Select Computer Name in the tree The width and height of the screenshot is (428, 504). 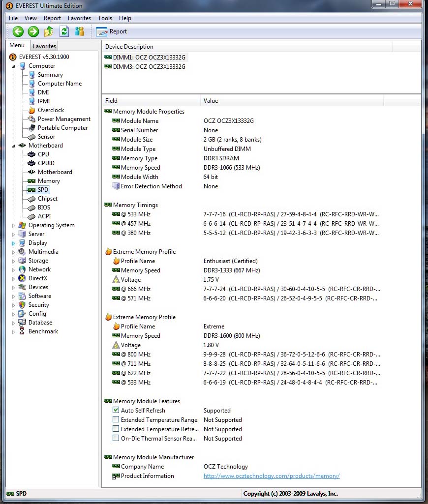[x=60, y=84]
